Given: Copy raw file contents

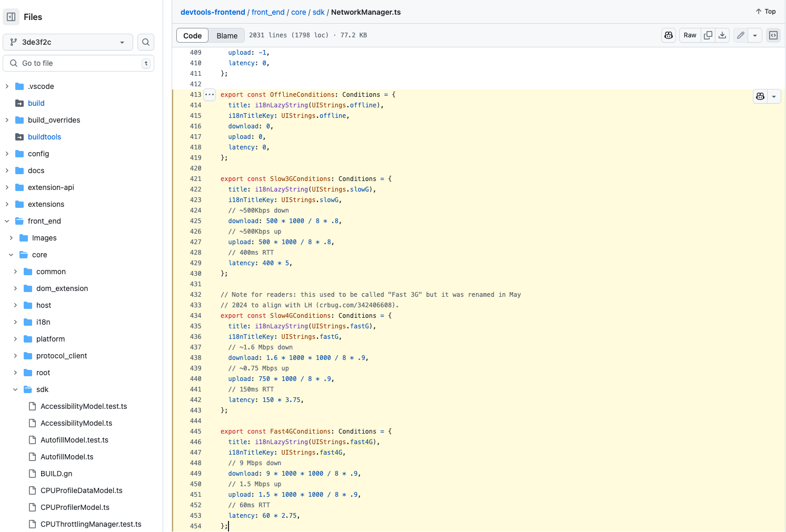Looking at the screenshot, I should (x=708, y=35).
